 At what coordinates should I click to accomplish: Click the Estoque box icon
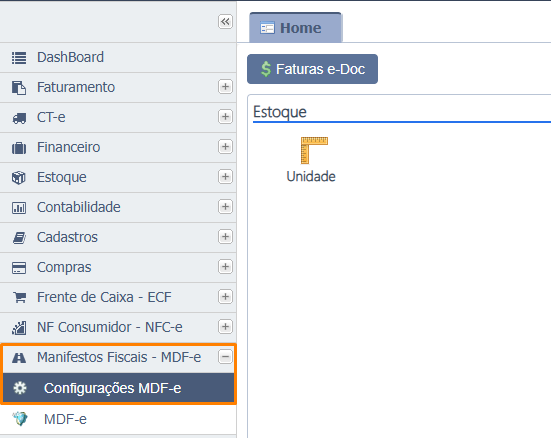point(19,178)
